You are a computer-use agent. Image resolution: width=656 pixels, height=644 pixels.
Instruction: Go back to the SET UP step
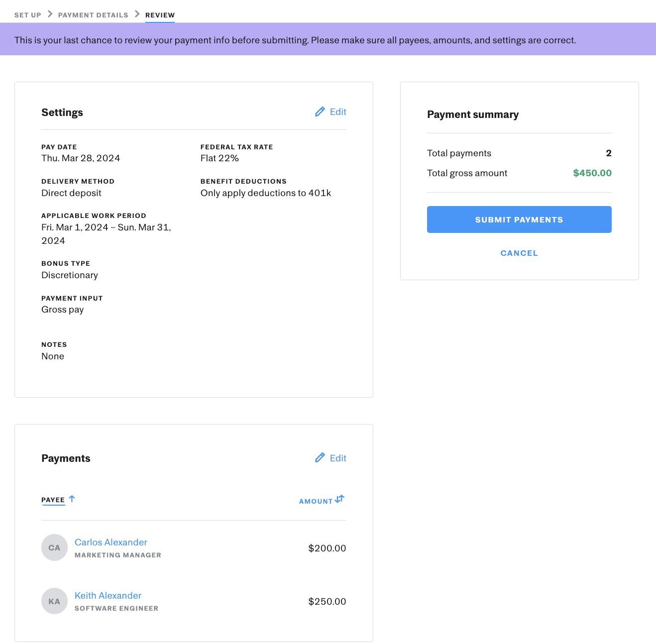(28, 15)
